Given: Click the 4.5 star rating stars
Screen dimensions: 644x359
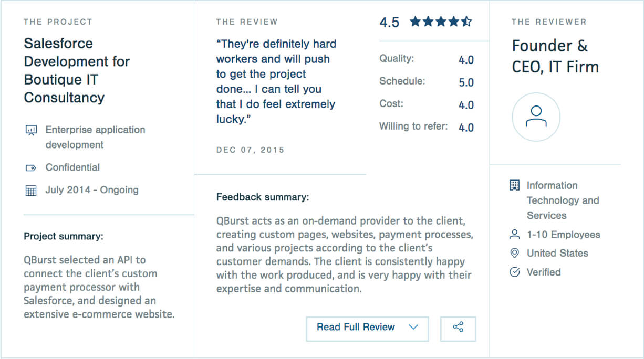Looking at the screenshot, I should (x=441, y=22).
